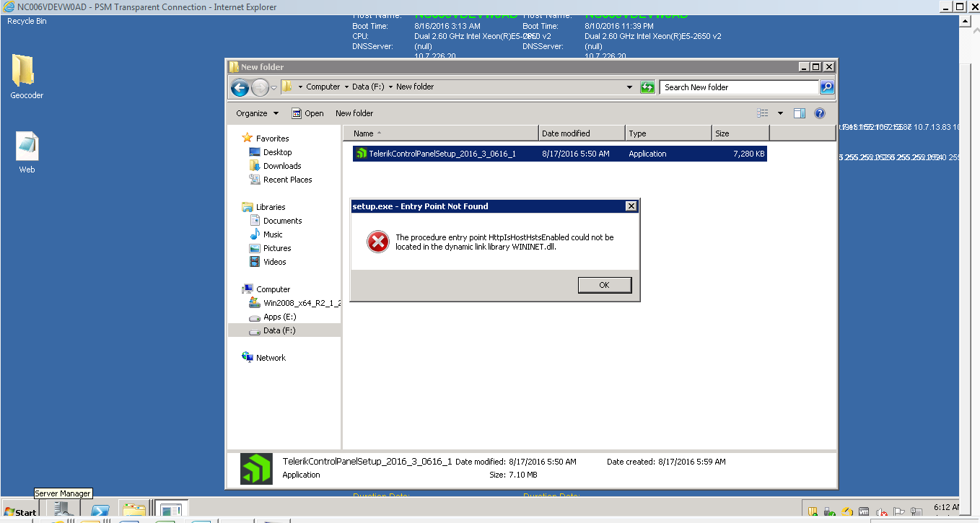
Task: Show the preview pane icon
Action: click(x=800, y=113)
